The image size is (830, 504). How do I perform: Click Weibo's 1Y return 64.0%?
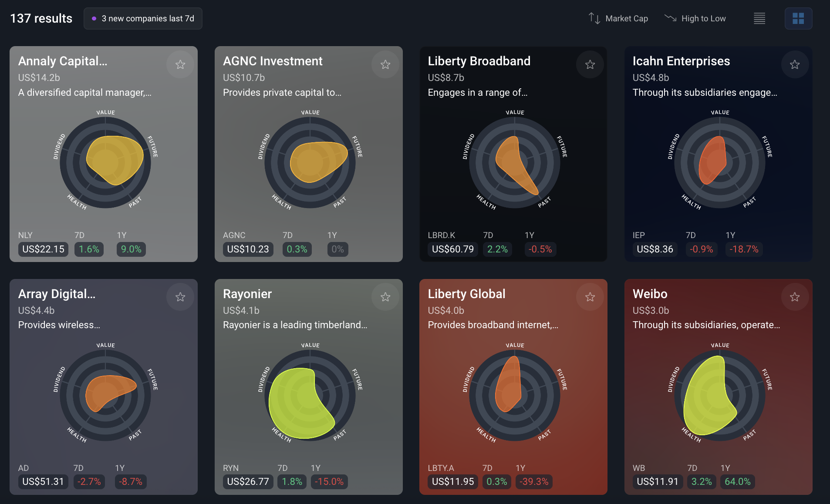[738, 481]
